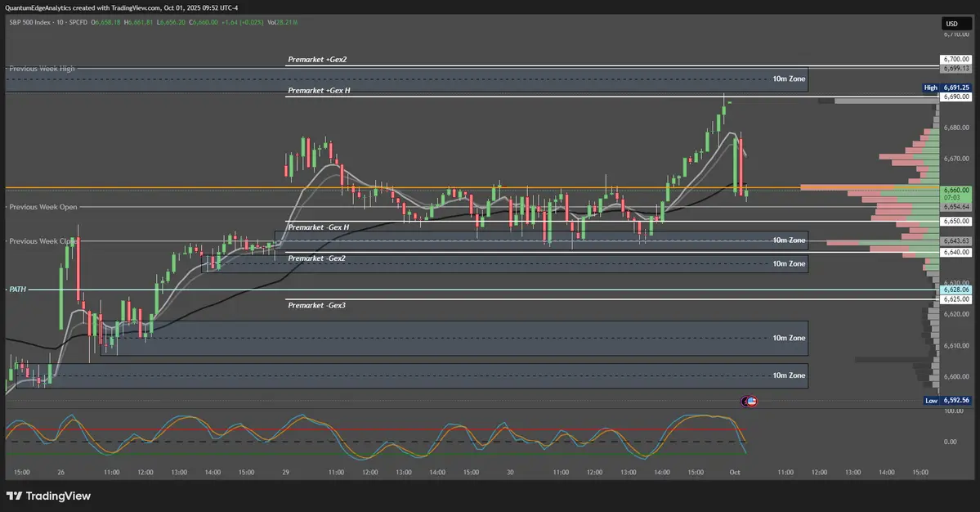This screenshot has height=512, width=980.
Task: Click the US flag economic event icon
Action: pos(750,402)
